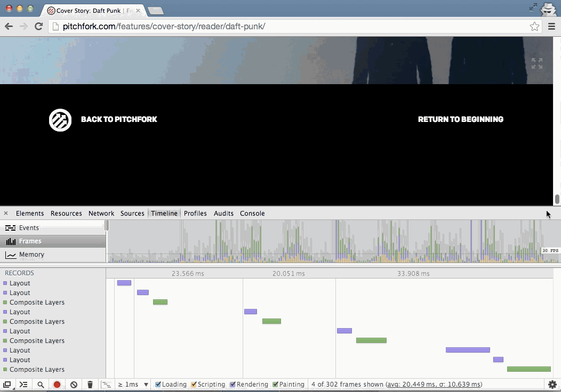Open the Network panel tab

coord(101,214)
